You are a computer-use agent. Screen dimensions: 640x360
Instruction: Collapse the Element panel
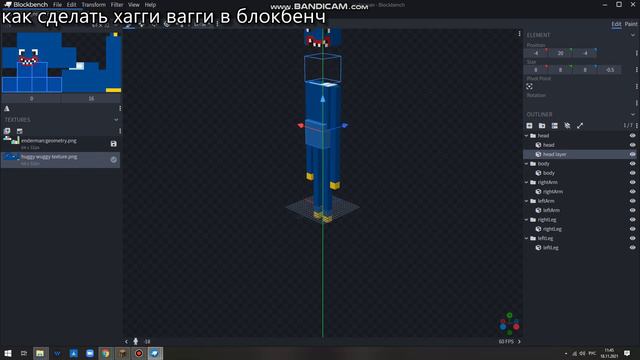pos(633,35)
